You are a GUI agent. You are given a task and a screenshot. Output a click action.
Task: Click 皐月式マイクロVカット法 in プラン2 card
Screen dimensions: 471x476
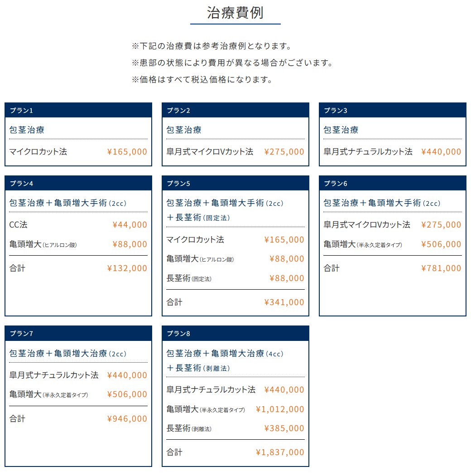[x=210, y=151]
